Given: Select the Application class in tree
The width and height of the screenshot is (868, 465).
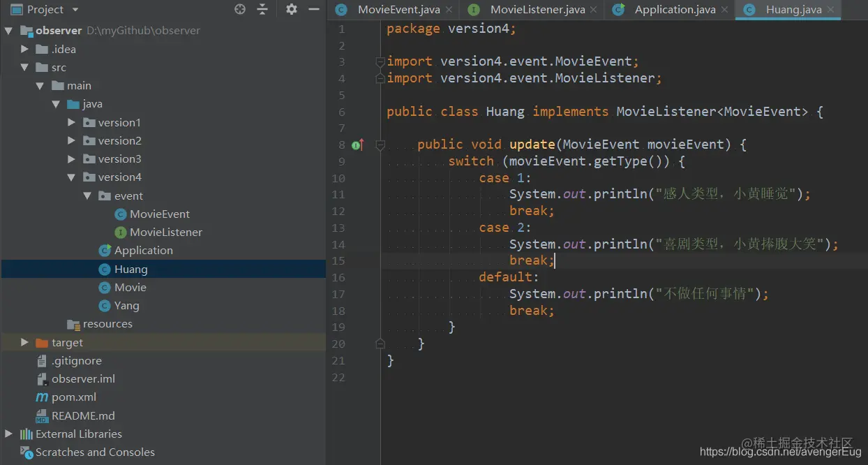Looking at the screenshot, I should (144, 250).
